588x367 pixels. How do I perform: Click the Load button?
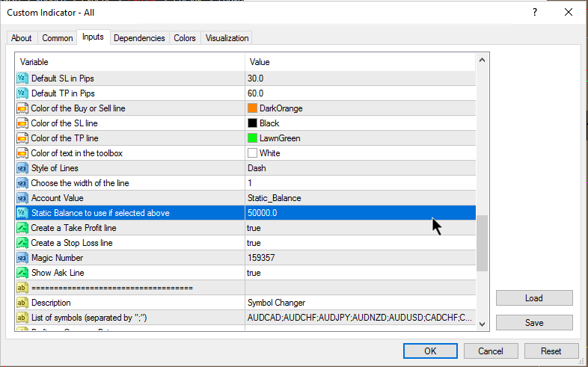[534, 298]
